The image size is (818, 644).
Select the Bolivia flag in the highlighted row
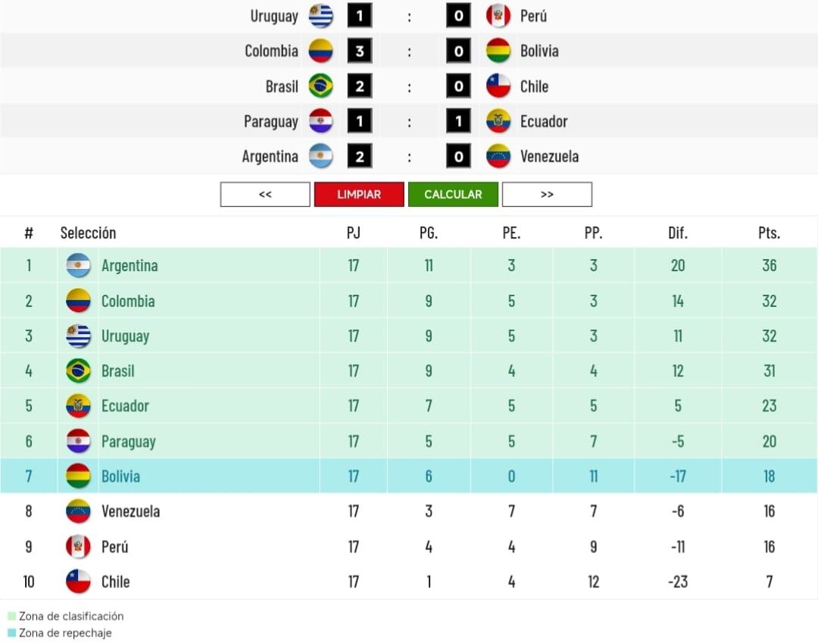pyautogui.click(x=78, y=477)
